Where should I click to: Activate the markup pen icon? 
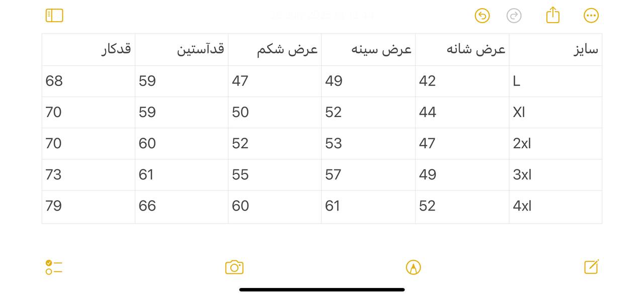[x=414, y=267]
